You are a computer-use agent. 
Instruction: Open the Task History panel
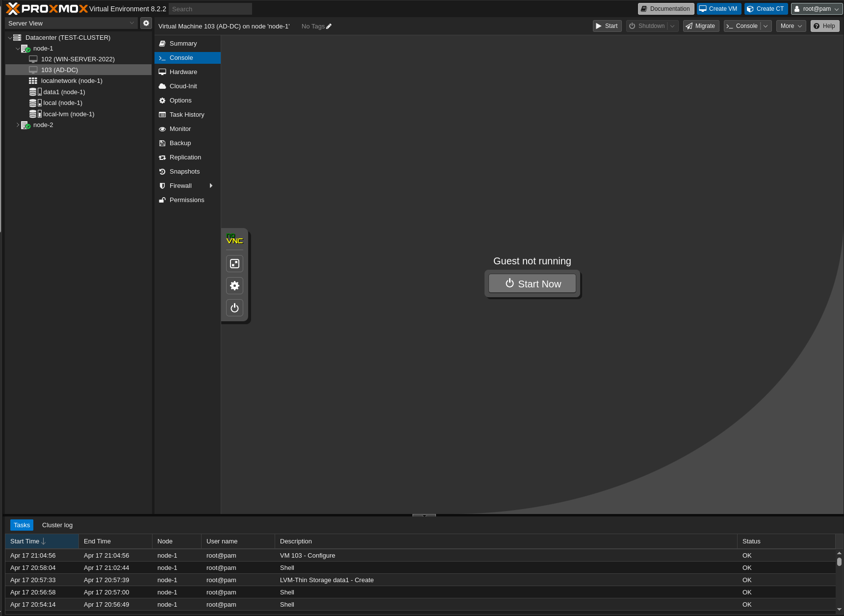pyautogui.click(x=187, y=114)
